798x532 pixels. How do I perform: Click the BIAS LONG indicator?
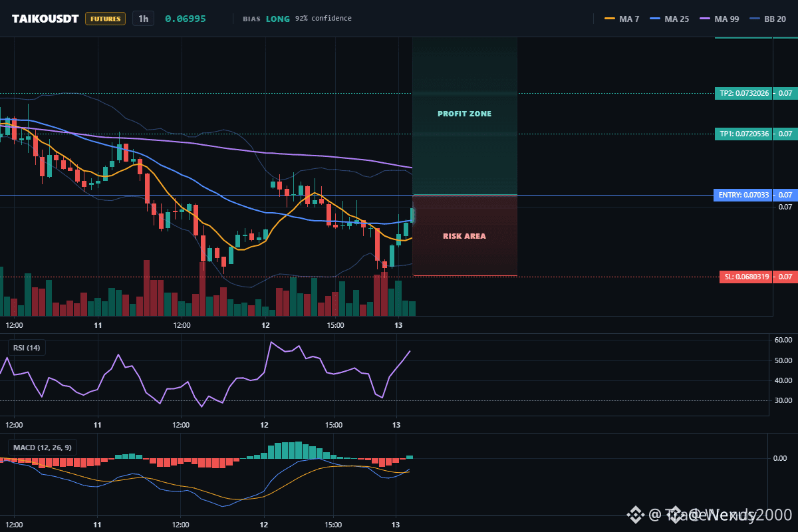[266, 19]
